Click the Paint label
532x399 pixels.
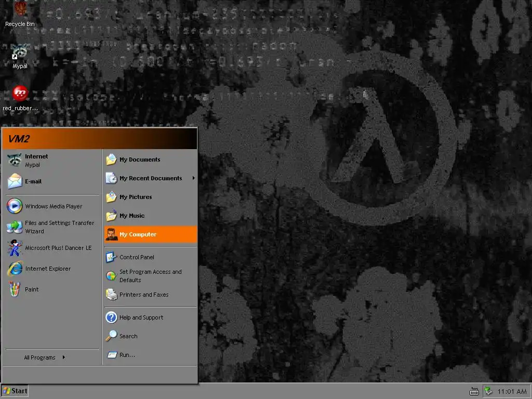coord(32,289)
